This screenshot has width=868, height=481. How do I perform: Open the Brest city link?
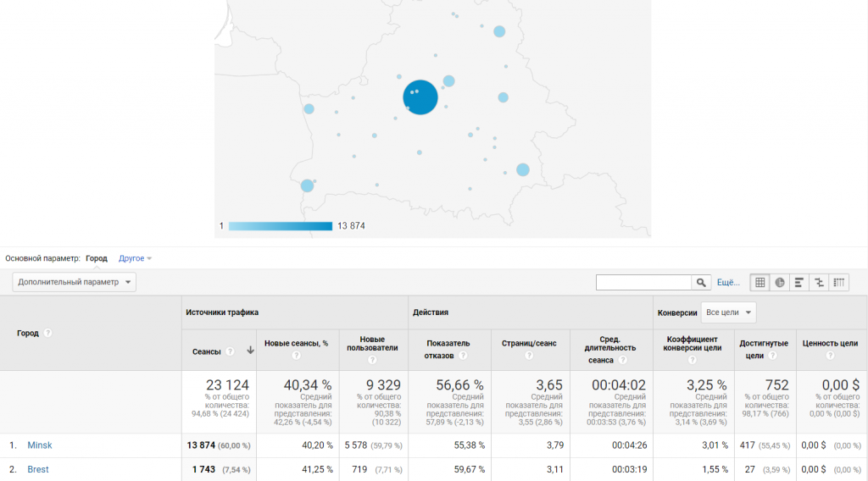pos(38,469)
